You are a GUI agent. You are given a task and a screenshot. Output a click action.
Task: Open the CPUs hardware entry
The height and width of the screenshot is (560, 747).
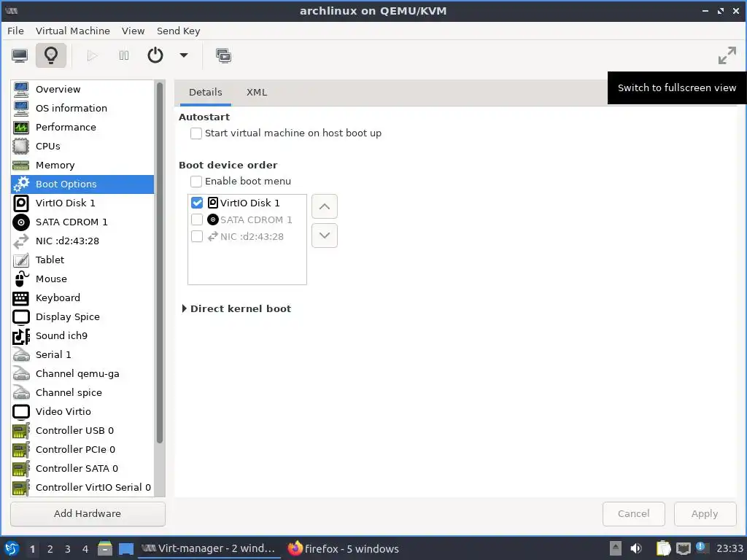click(82, 146)
